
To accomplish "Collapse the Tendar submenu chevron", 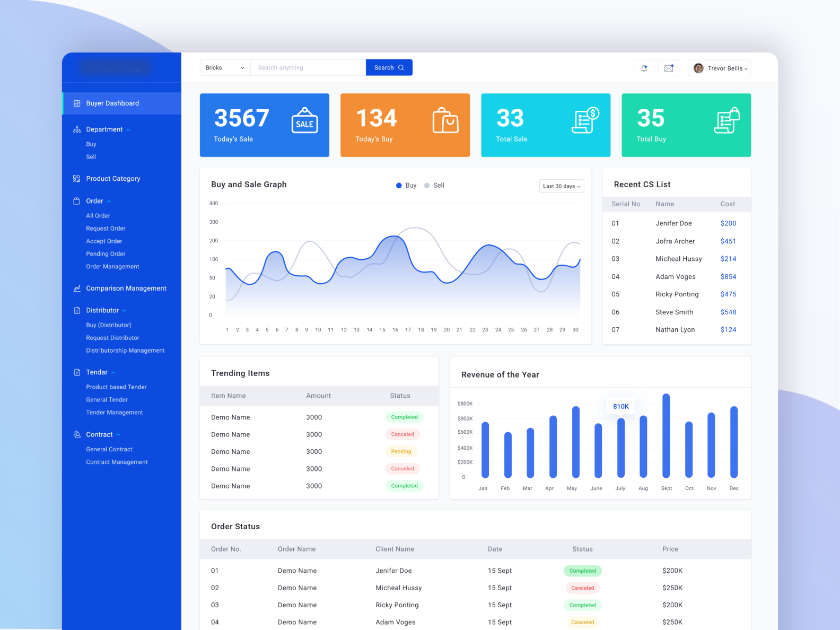I will [x=113, y=373].
